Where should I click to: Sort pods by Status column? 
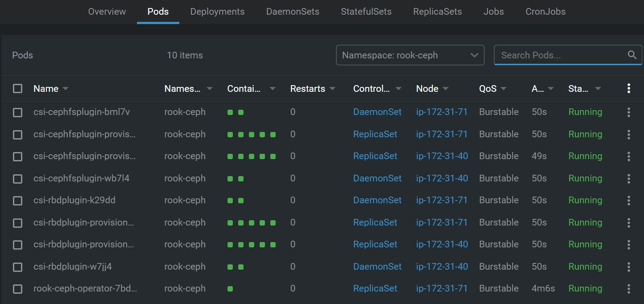(x=585, y=89)
